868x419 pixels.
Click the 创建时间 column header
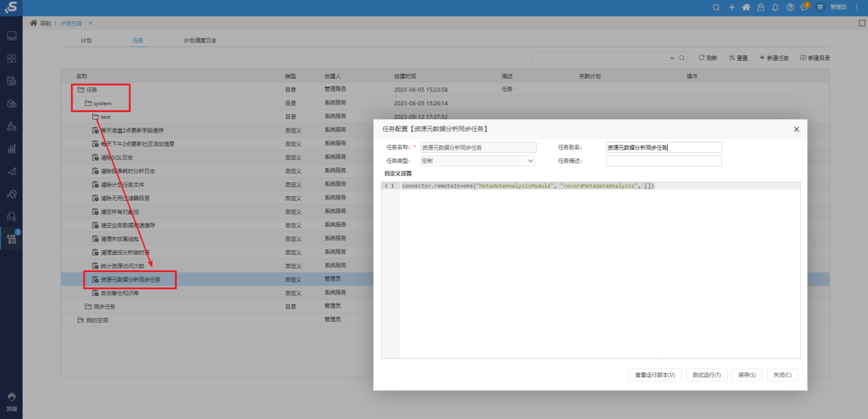tap(405, 76)
